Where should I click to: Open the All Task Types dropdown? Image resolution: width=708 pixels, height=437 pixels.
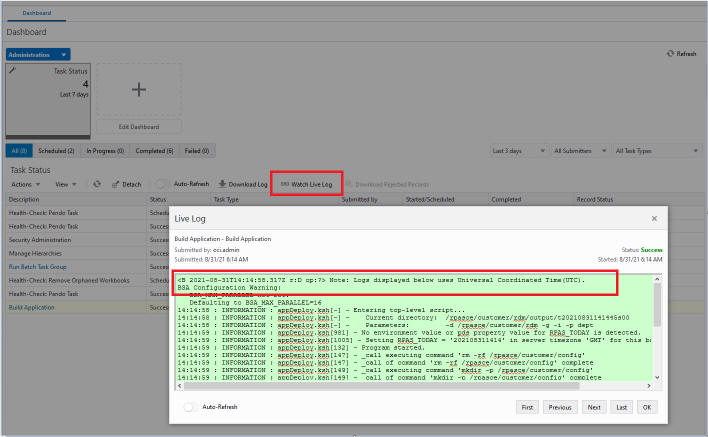coord(657,151)
